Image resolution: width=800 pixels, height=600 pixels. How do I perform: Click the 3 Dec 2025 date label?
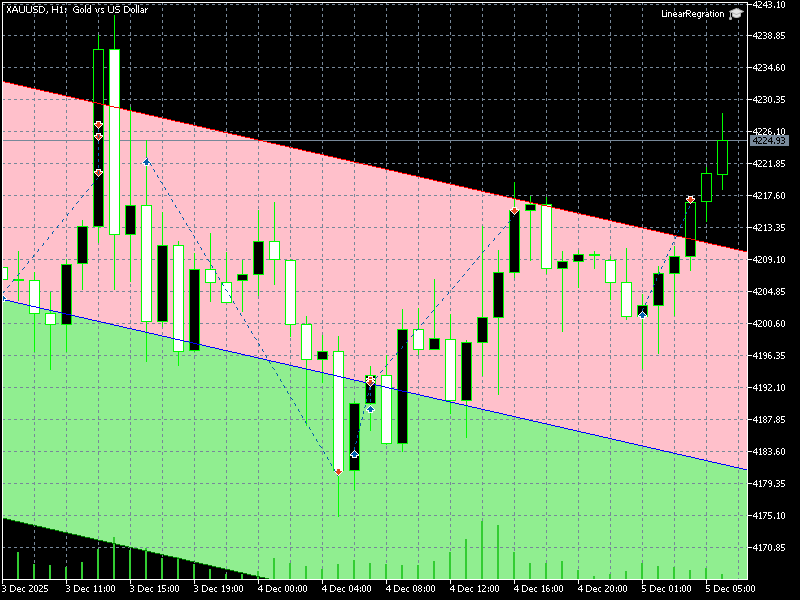[25, 589]
